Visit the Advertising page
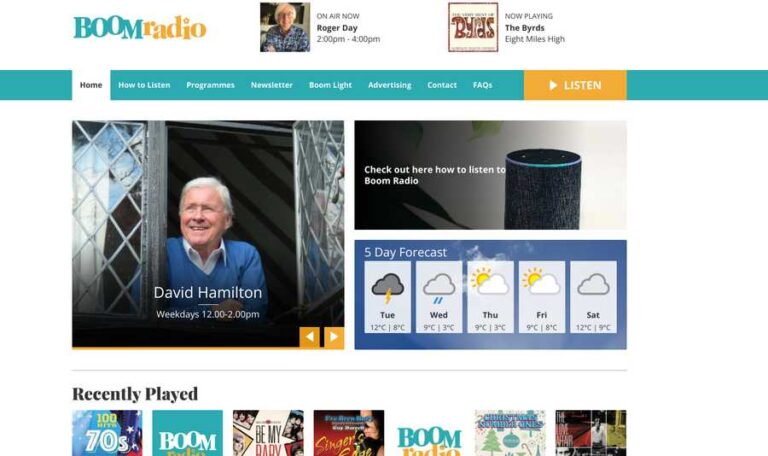 [x=390, y=85]
